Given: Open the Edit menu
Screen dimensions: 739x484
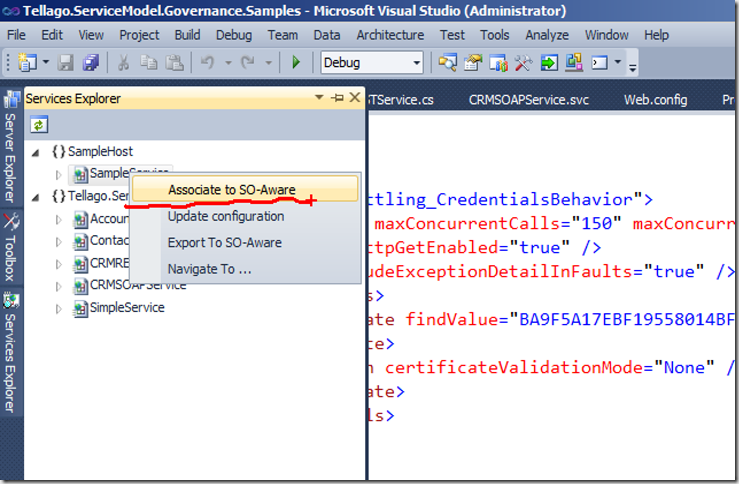Looking at the screenshot, I should coord(52,35).
